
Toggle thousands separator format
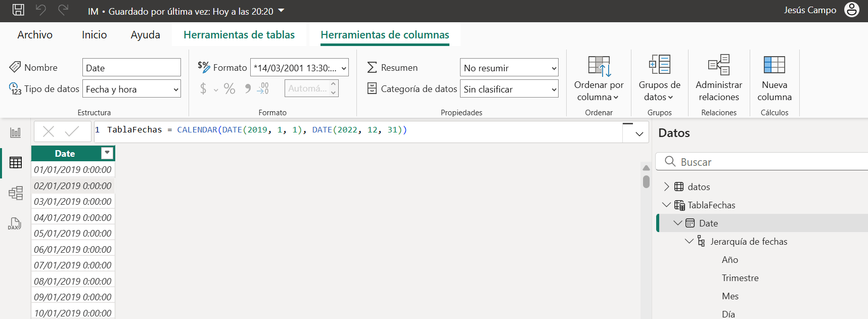(x=248, y=89)
